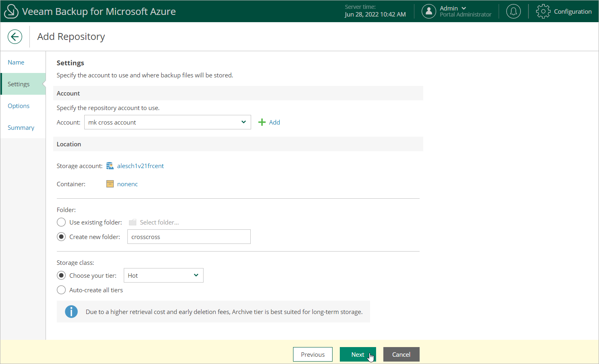Click the Storage class label
This screenshot has height=364, width=599.
[75, 262]
